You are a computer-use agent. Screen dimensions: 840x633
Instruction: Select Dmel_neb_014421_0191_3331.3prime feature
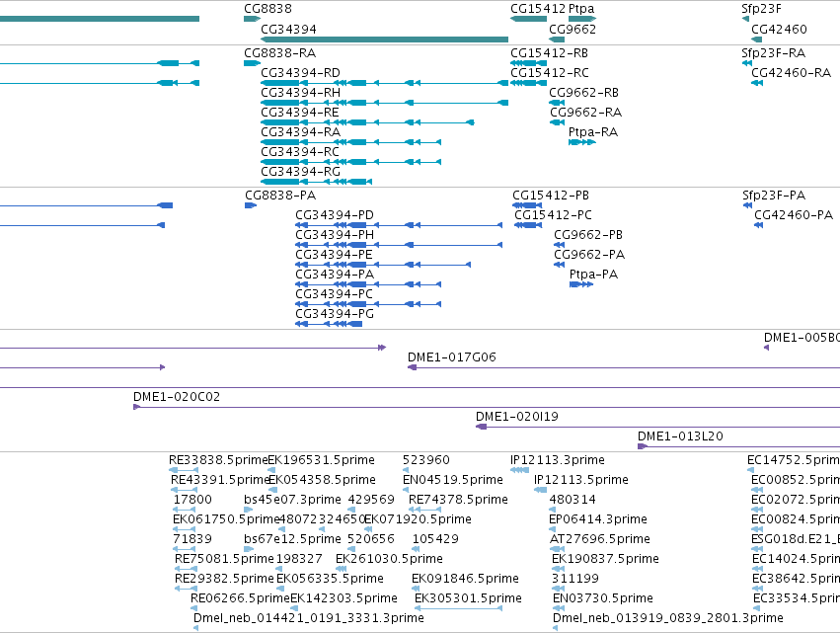(308, 618)
